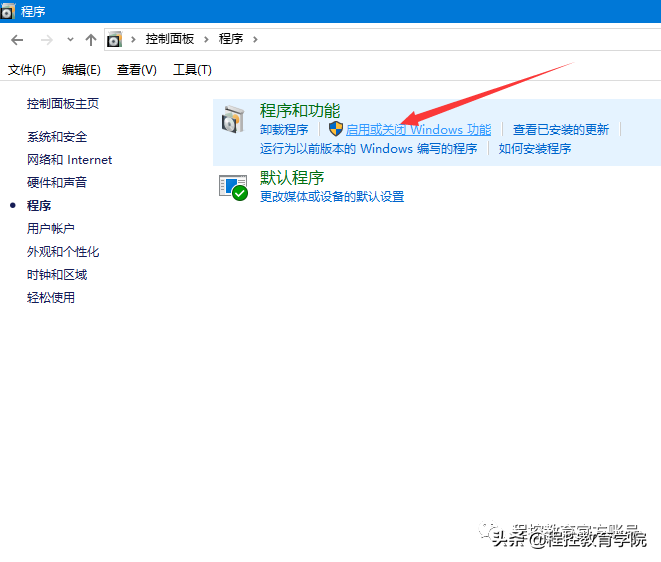Image resolution: width=661 pixels, height=562 pixels.
Task: Open the 文件(F) menu
Action: click(27, 69)
